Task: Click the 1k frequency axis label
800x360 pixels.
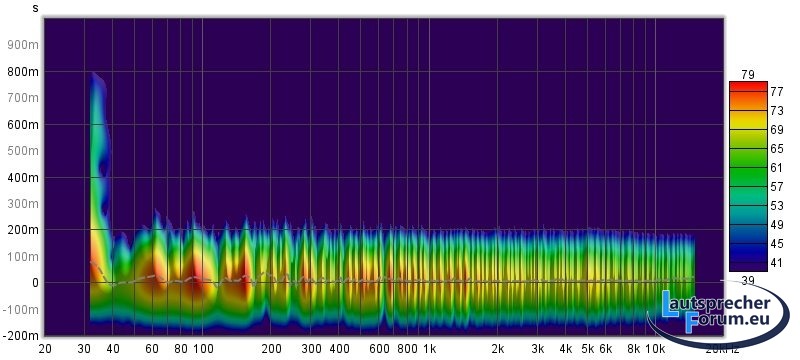Action: [429, 349]
